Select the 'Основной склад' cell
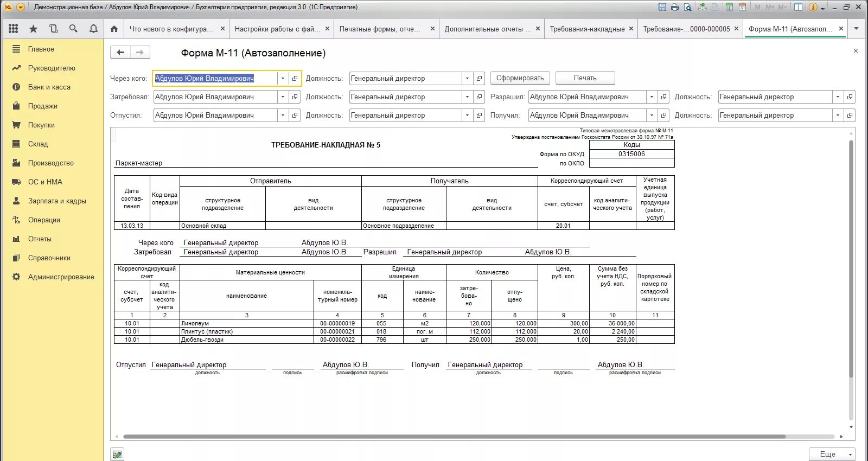Viewport: 868px width, 461px height. click(222, 226)
